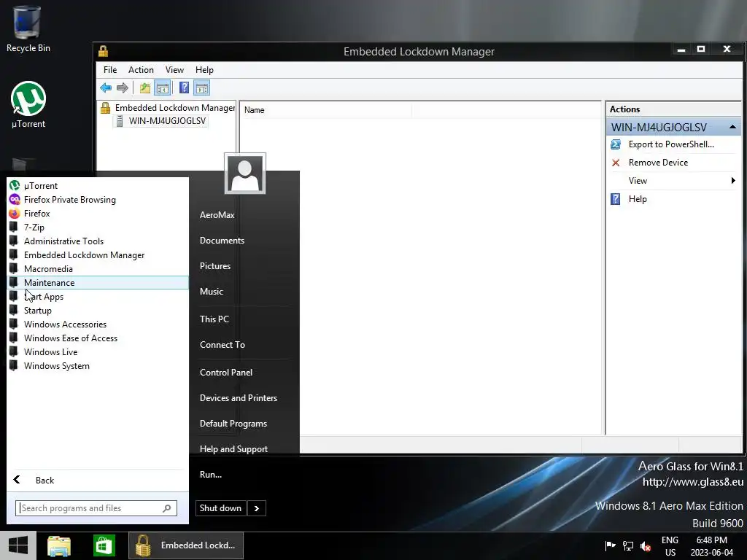Open Windows Store from the taskbar
747x560 pixels.
click(104, 545)
